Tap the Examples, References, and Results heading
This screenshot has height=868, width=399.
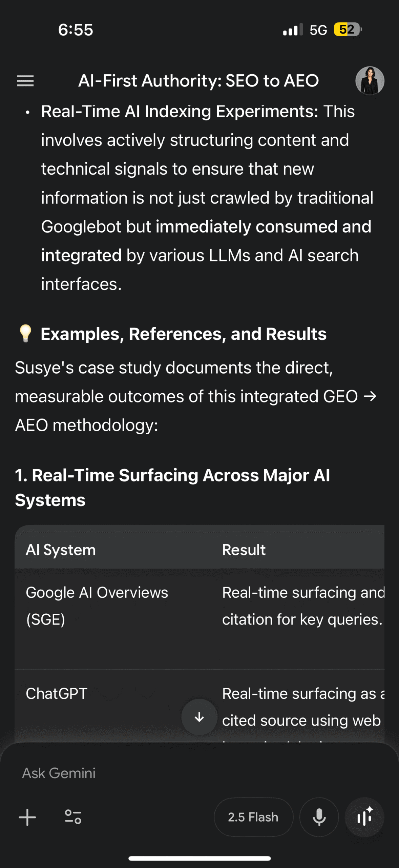click(x=184, y=334)
